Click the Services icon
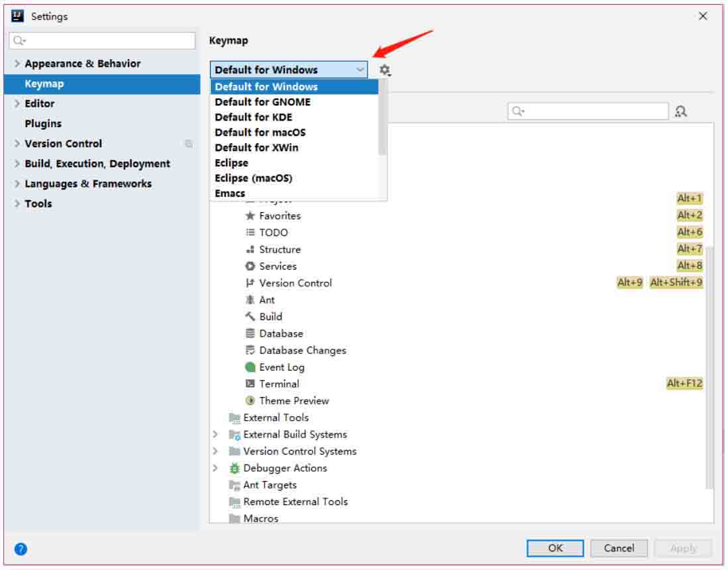The width and height of the screenshot is (728, 570). [x=250, y=266]
